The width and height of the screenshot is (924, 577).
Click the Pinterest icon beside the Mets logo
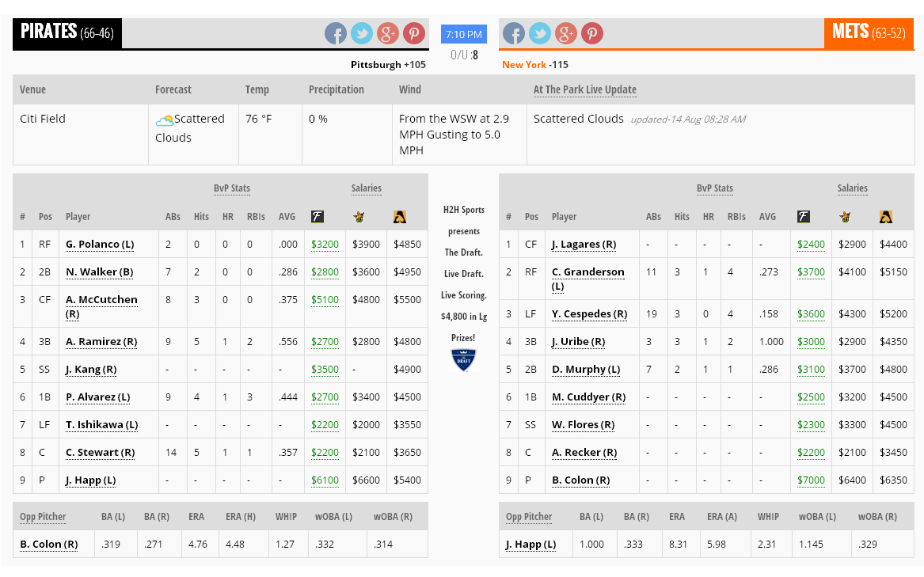592,33
